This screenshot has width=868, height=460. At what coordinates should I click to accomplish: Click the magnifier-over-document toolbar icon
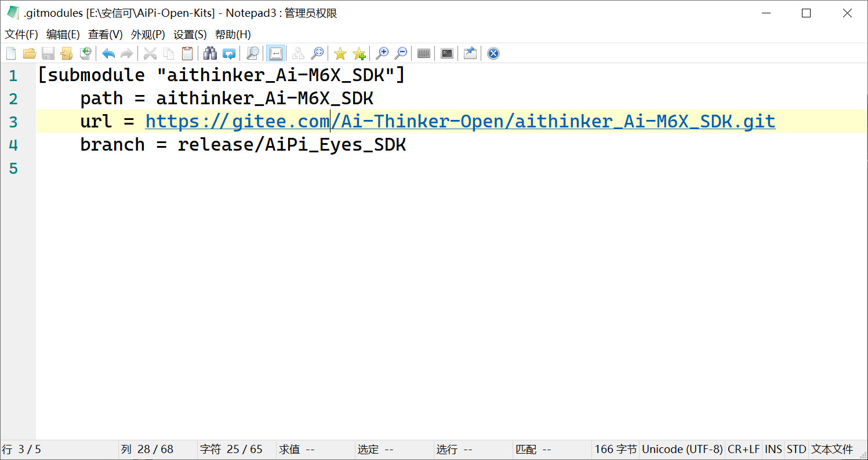252,54
